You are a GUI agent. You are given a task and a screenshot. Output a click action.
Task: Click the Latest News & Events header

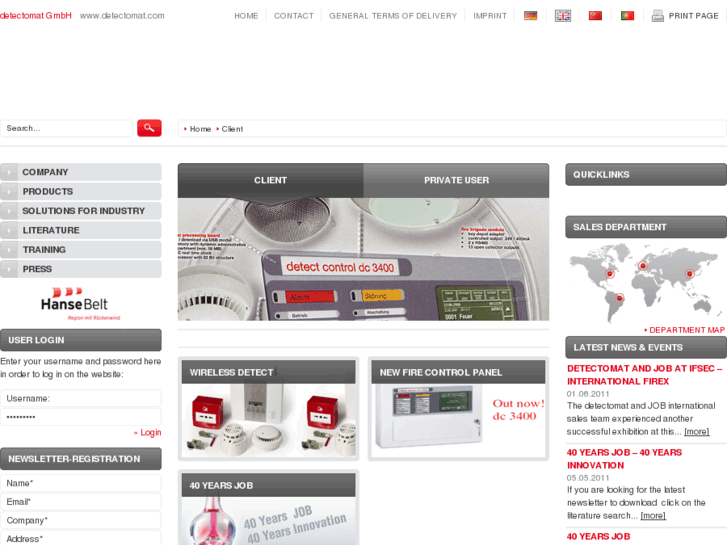pyautogui.click(x=646, y=347)
